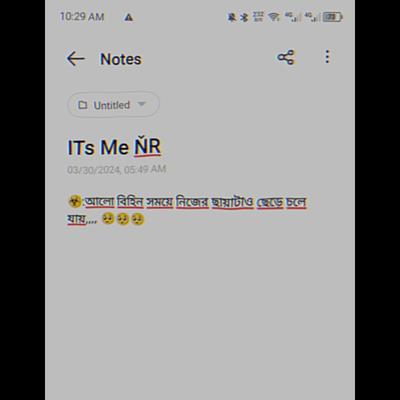This screenshot has height=400, width=400.
Task: Click the Notes header title
Action: pos(121,59)
